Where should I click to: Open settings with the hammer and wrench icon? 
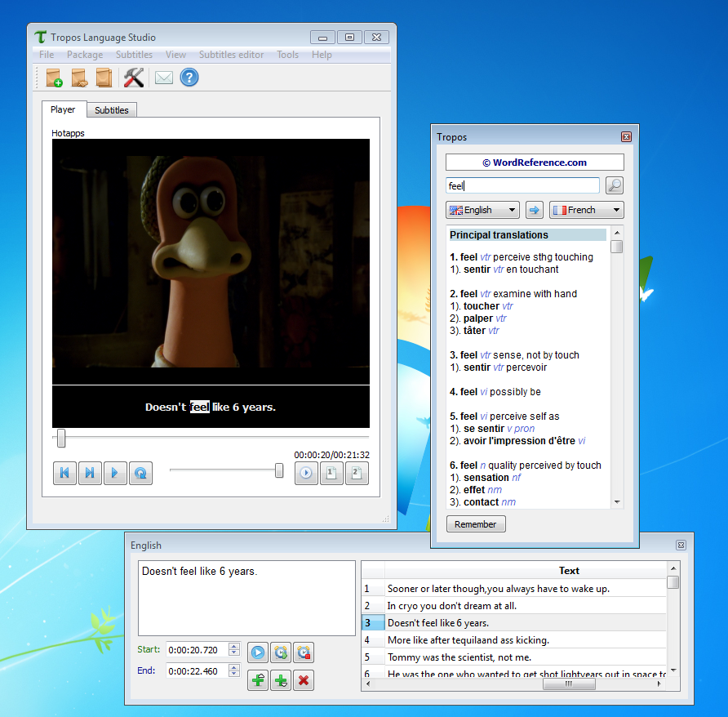coord(134,78)
